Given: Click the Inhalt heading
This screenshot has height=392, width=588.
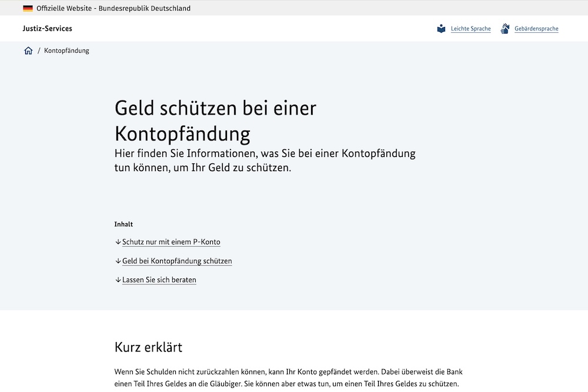Looking at the screenshot, I should coord(123,224).
